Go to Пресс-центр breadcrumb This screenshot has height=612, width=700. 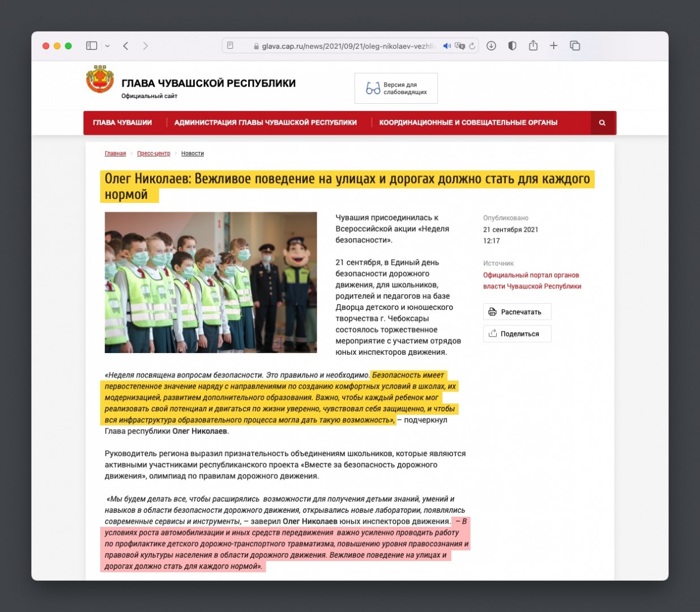click(153, 154)
